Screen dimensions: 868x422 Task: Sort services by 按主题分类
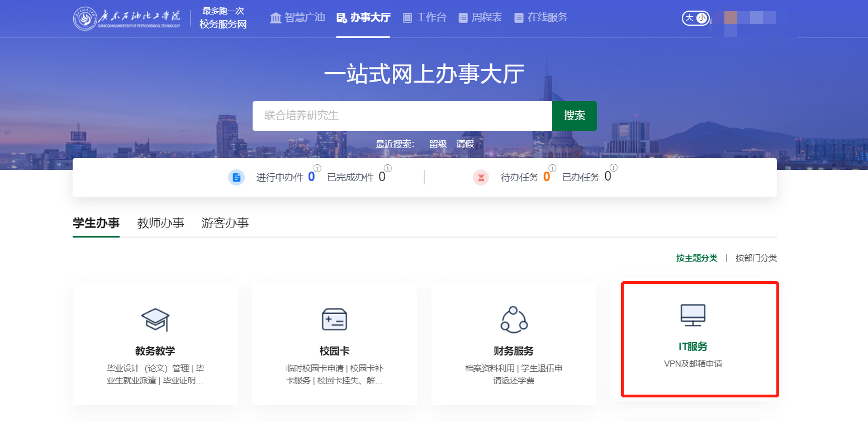click(696, 258)
